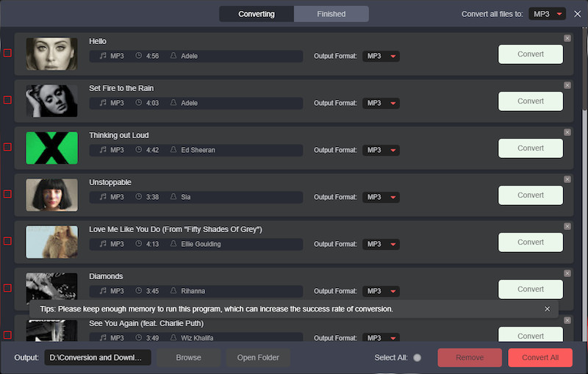Tick the checkbox for Diamonds
The height and width of the screenshot is (374, 588).
(7, 288)
